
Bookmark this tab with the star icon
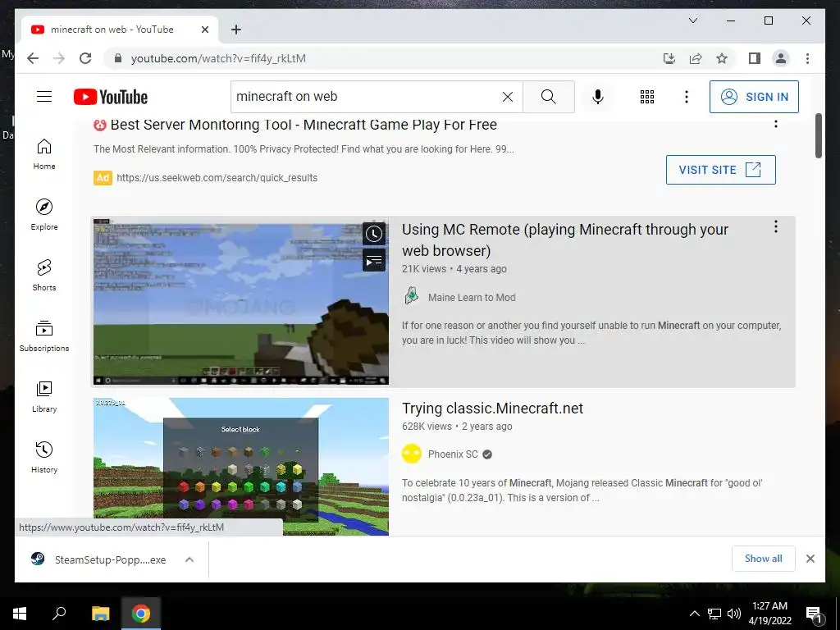722,58
